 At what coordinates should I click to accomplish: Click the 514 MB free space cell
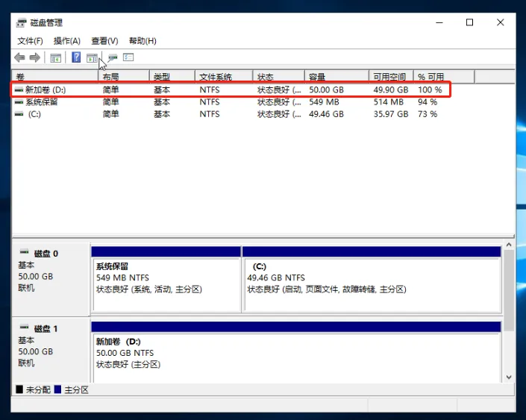pyautogui.click(x=389, y=102)
